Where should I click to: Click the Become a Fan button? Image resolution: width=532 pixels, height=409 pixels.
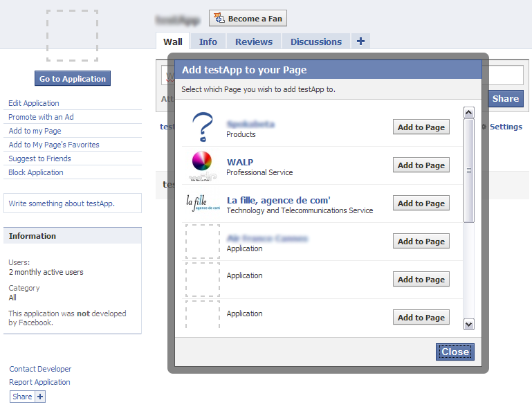point(248,18)
